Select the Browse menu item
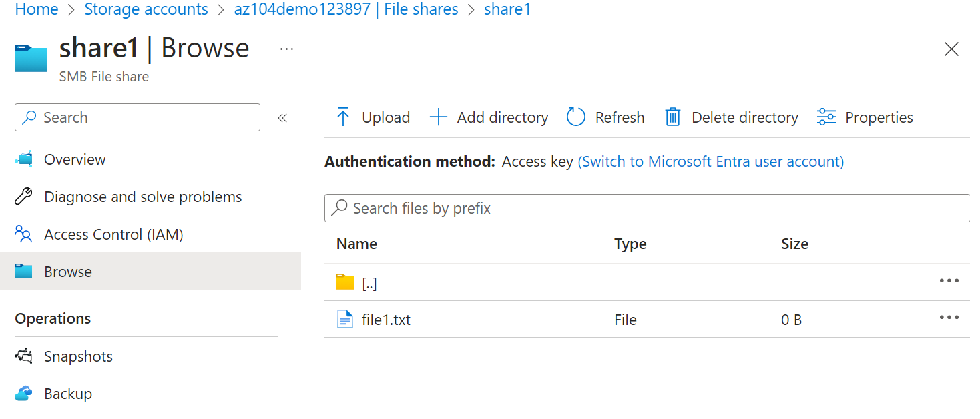 tap(67, 272)
